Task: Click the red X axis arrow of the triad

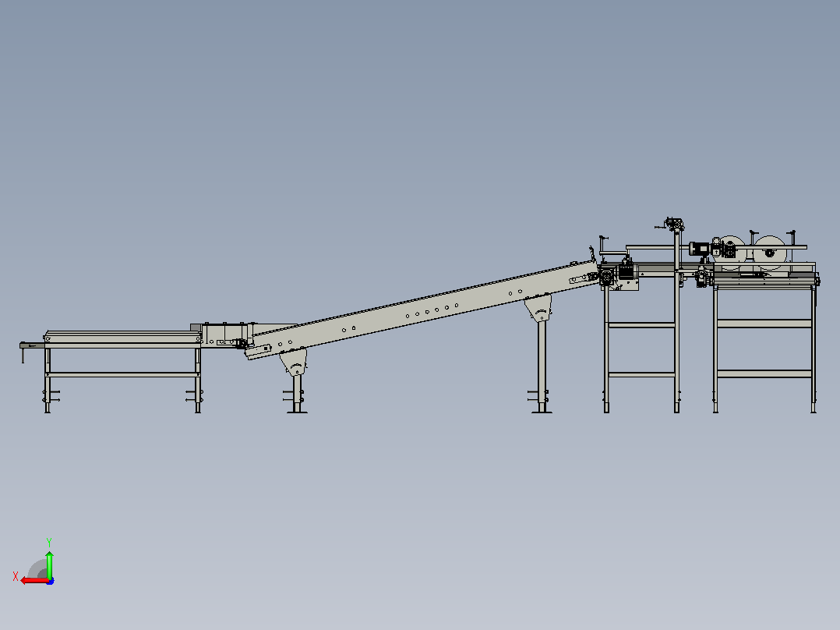Action: coord(34,581)
